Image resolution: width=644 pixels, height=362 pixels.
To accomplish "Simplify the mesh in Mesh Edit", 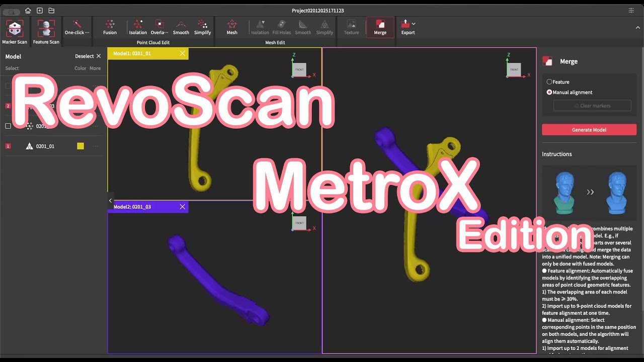I will [x=325, y=28].
